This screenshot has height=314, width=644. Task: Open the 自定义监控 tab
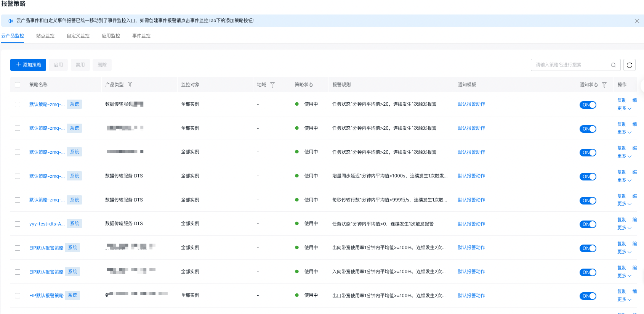pos(78,36)
